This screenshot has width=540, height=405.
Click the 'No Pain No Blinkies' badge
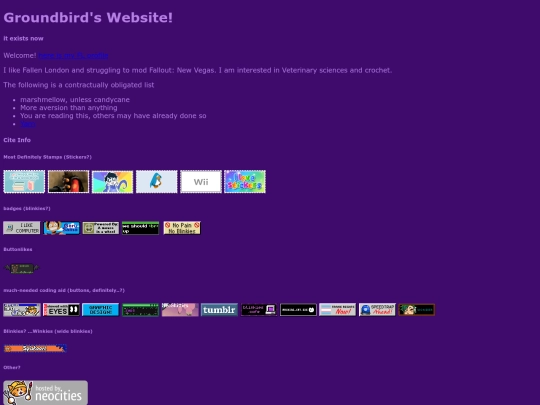(x=182, y=228)
